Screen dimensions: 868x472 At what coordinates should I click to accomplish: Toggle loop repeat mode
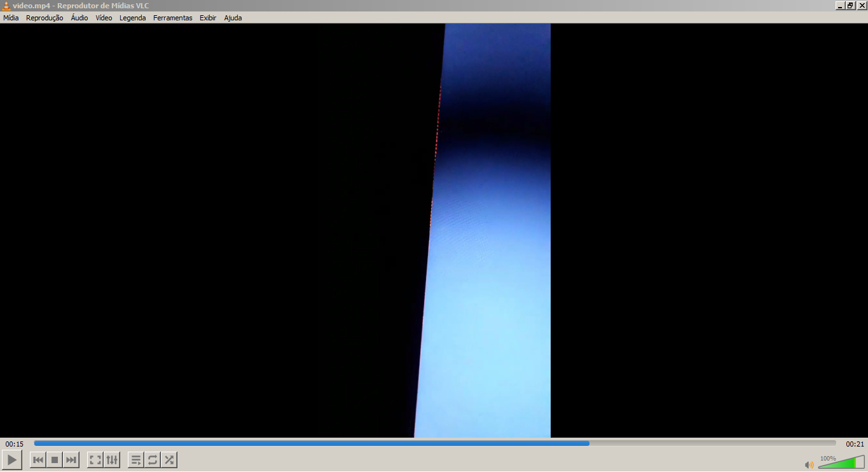click(153, 460)
